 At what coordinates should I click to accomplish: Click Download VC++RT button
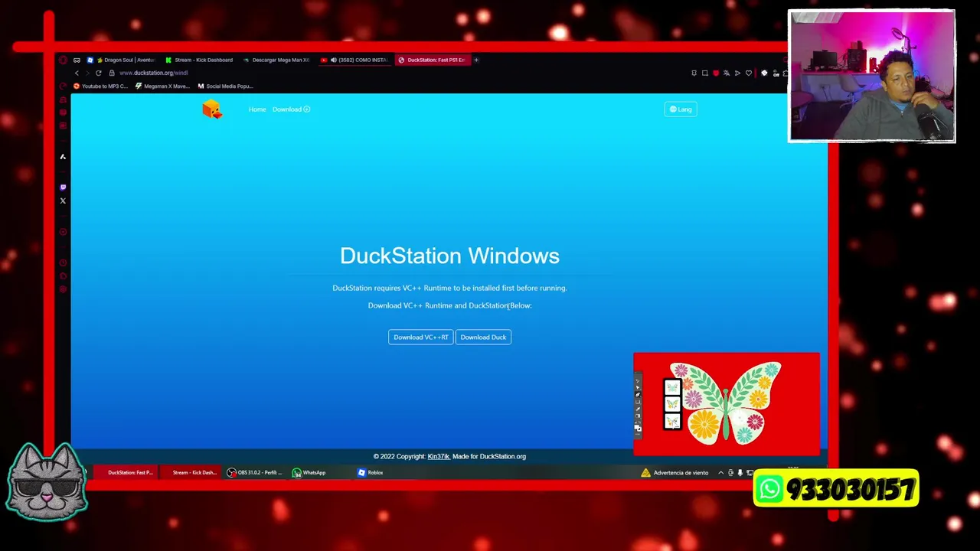coord(421,337)
